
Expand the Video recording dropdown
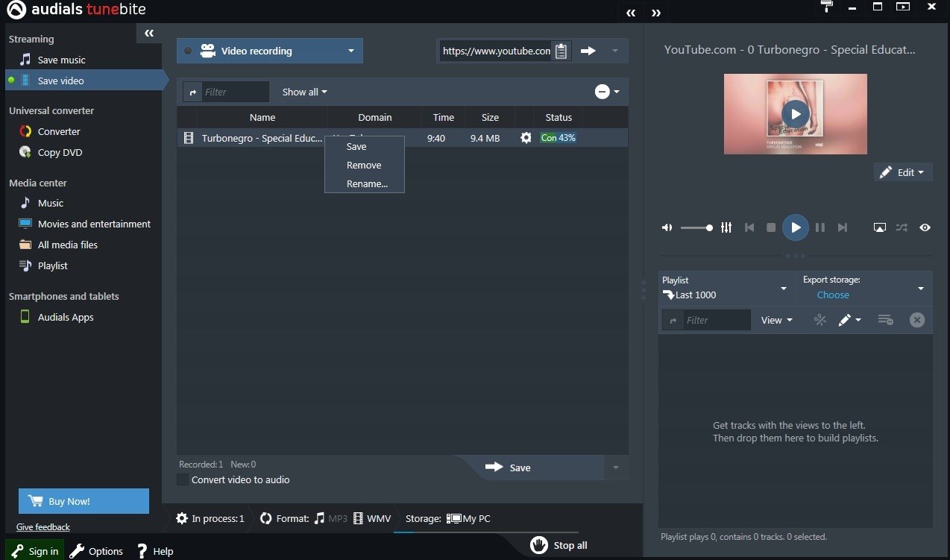[x=351, y=51]
